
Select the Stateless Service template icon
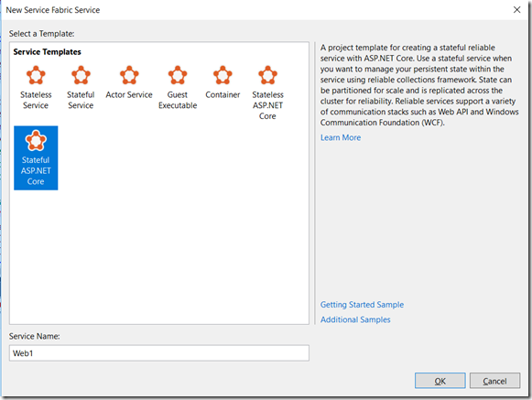pos(36,75)
